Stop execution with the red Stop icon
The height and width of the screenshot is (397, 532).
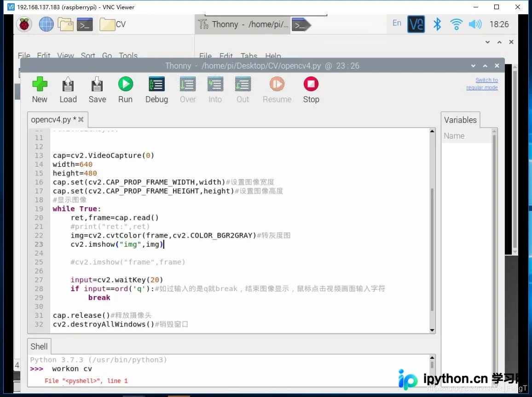coord(311,84)
